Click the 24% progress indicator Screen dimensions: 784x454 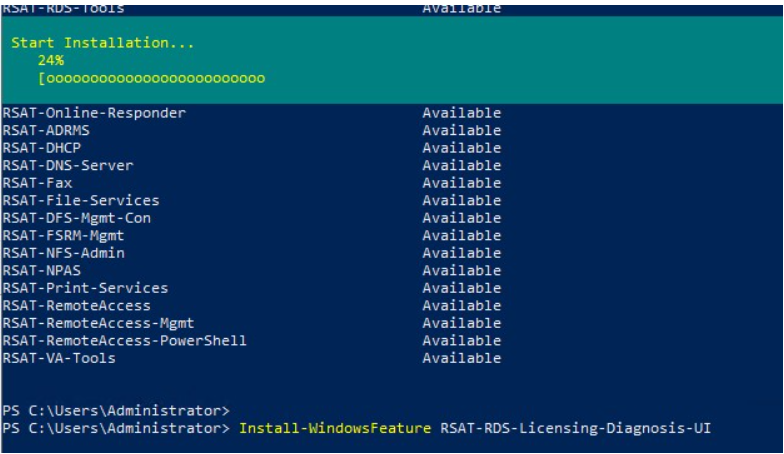[x=50, y=60]
